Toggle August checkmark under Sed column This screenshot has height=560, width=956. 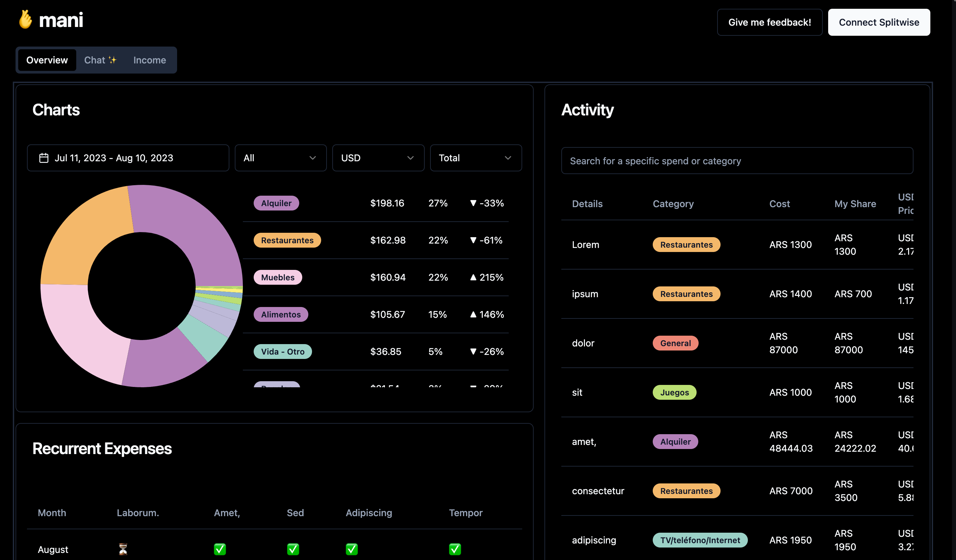[x=293, y=549]
